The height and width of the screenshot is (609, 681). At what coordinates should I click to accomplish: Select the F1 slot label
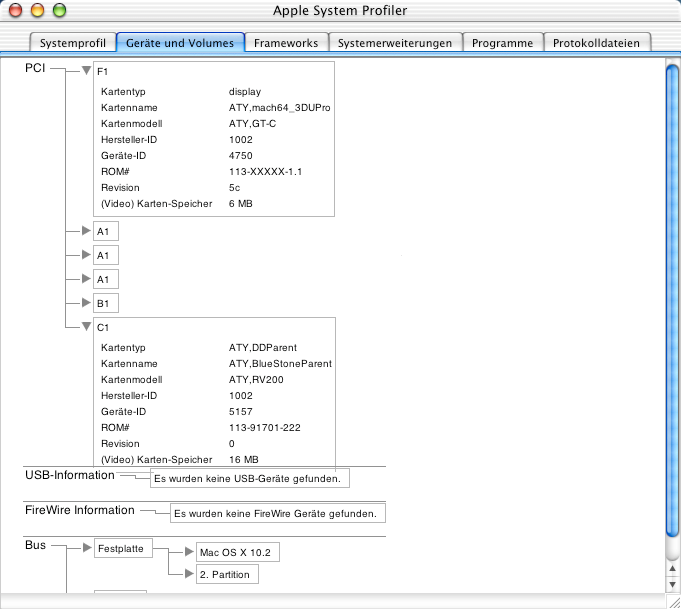click(102, 72)
